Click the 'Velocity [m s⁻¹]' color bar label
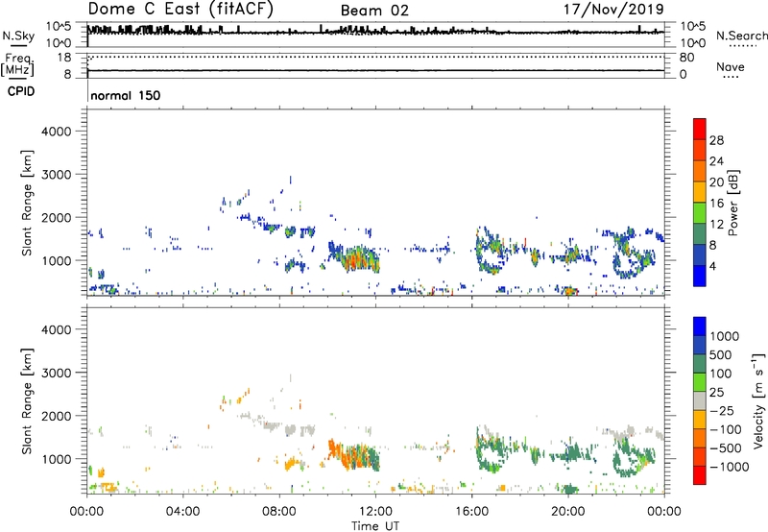The image size is (768, 532). 758,400
